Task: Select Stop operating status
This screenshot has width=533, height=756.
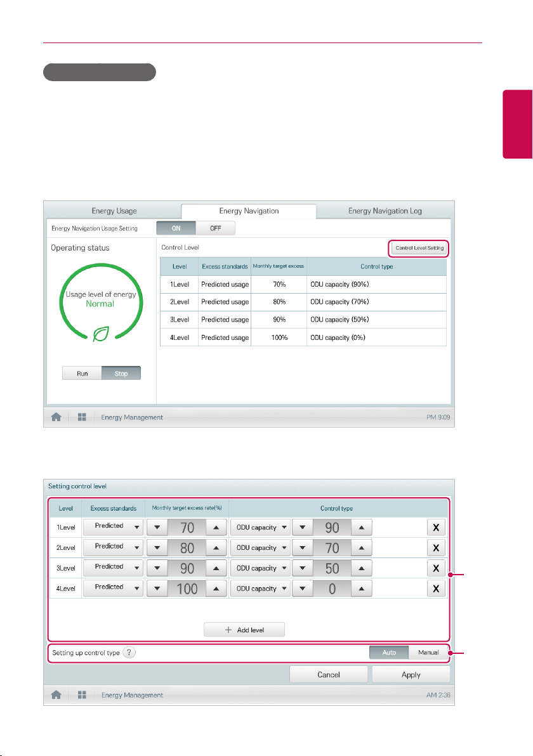Action: click(x=121, y=373)
